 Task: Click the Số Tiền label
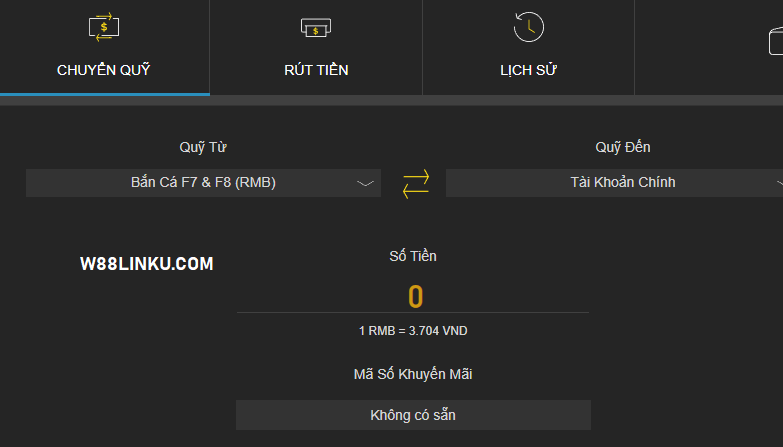click(413, 256)
